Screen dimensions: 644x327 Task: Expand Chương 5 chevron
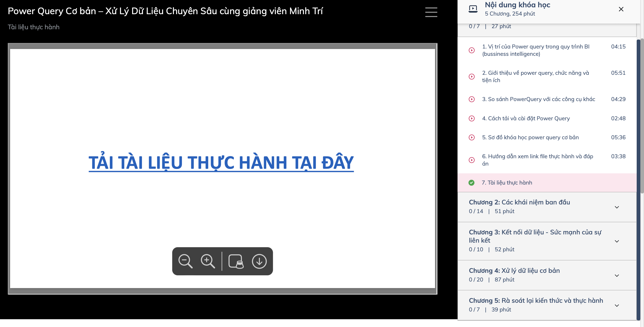(617, 306)
